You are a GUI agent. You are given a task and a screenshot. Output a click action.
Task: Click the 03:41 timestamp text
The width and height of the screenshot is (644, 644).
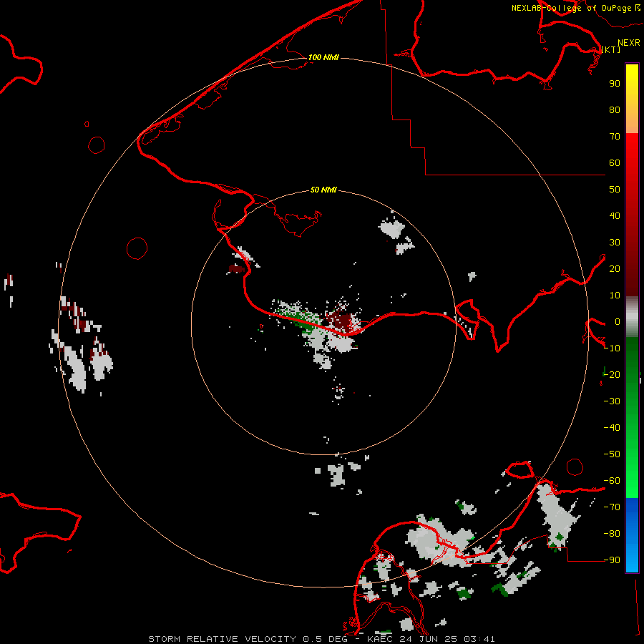[479, 639]
